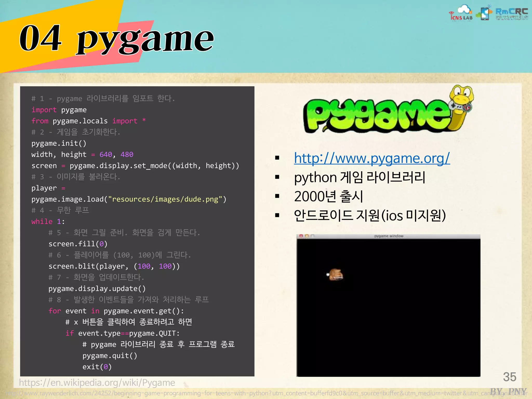
Task: Click 'if event.type==pygame.QUIT:' line
Action: pos(123,333)
